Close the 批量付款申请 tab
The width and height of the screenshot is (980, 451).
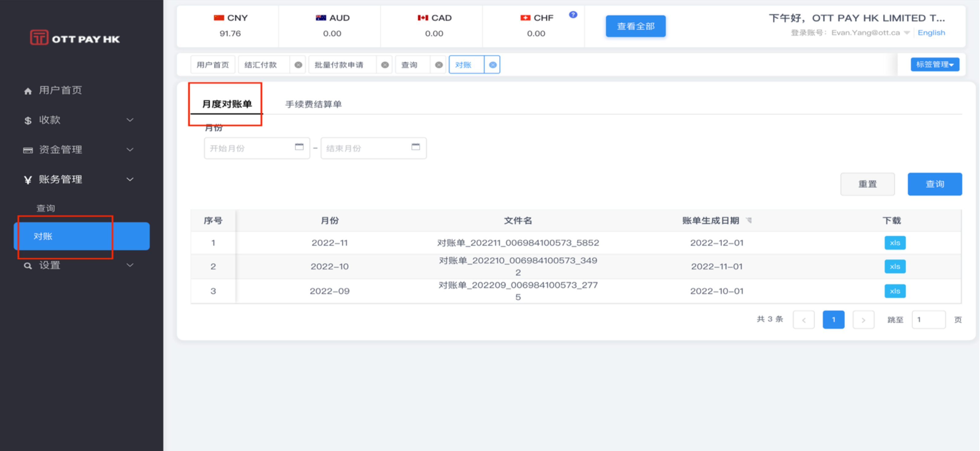pyautogui.click(x=385, y=65)
